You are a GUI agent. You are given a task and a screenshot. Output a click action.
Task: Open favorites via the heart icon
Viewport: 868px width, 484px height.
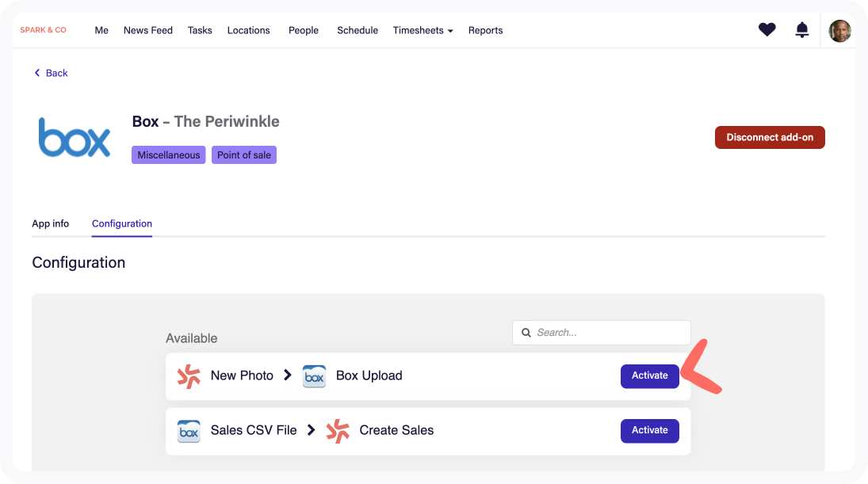(767, 29)
